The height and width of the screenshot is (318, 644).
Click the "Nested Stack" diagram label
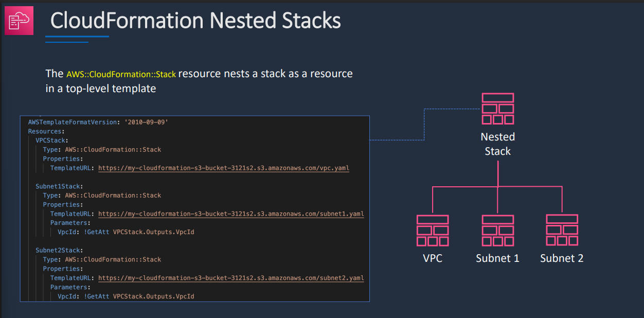(x=497, y=144)
